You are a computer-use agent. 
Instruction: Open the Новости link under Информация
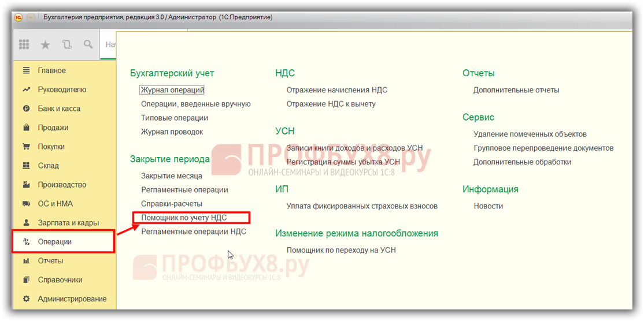coord(488,206)
